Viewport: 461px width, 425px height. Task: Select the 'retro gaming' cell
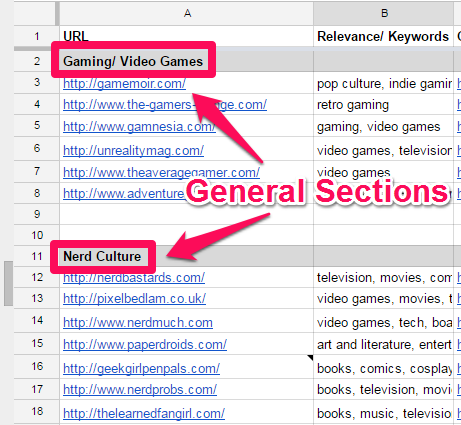[x=383, y=105]
